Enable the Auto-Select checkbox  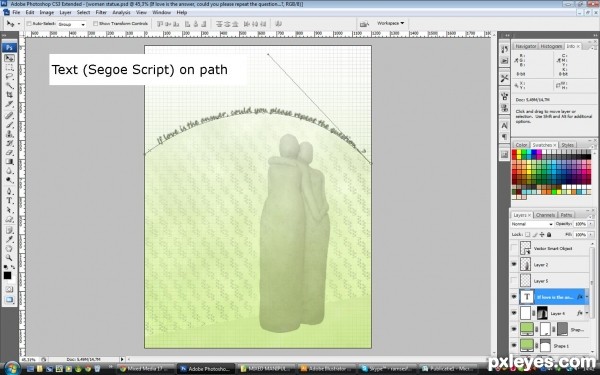[29, 24]
